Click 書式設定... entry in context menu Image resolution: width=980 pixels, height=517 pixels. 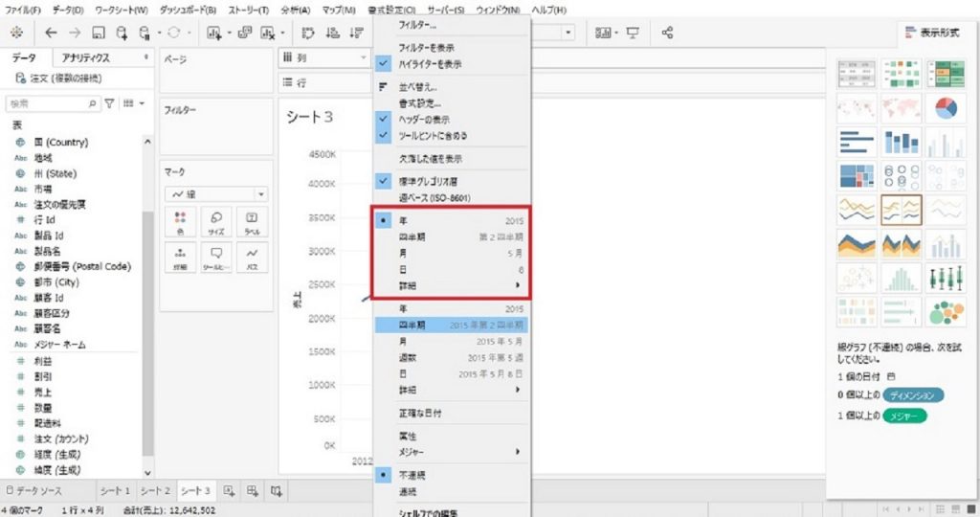click(452, 103)
